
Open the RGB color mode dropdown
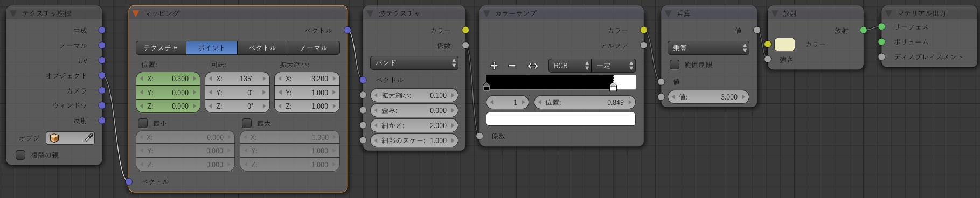[x=570, y=66]
